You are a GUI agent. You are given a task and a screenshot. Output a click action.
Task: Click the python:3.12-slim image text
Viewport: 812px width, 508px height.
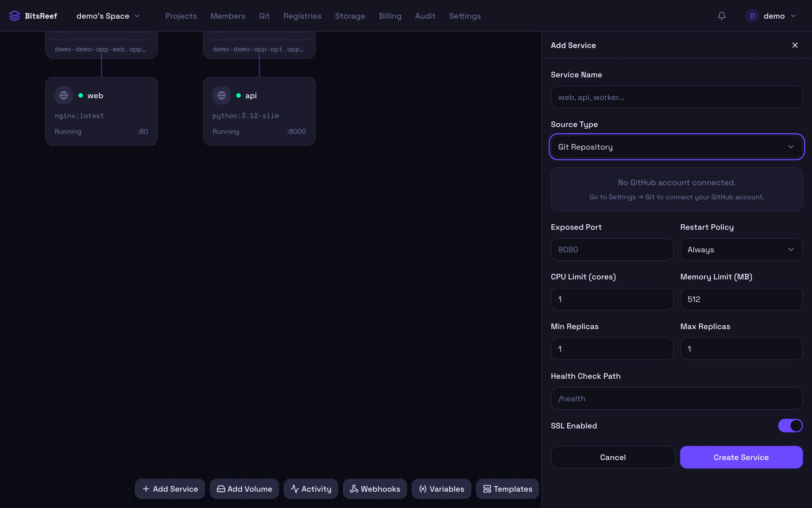[246, 116]
